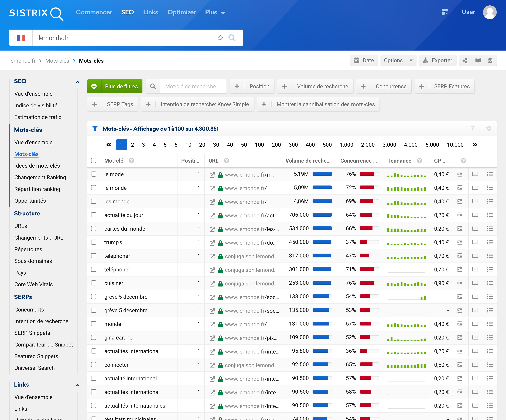This screenshot has height=420, width=506.
Task: Open external link icon for trump's row
Action: [x=212, y=243]
